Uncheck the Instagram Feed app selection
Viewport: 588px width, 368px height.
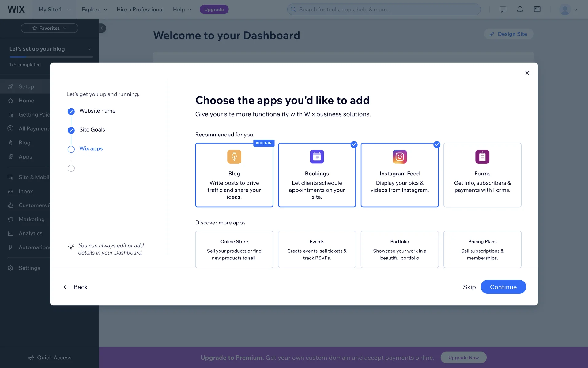(436, 145)
